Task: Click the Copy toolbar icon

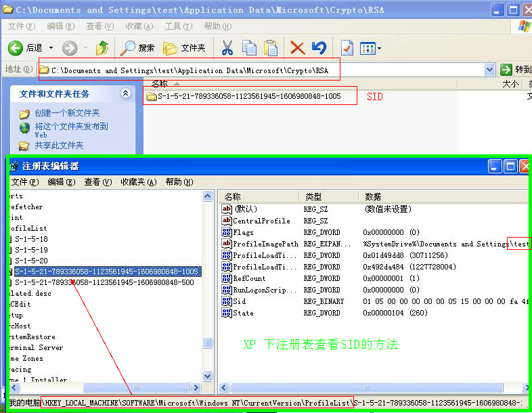Action: [249, 48]
